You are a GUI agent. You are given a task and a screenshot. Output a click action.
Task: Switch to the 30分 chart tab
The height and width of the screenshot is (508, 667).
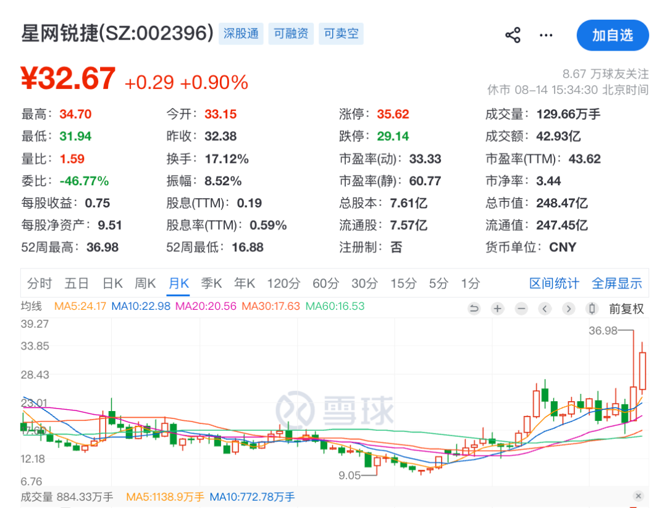[365, 283]
